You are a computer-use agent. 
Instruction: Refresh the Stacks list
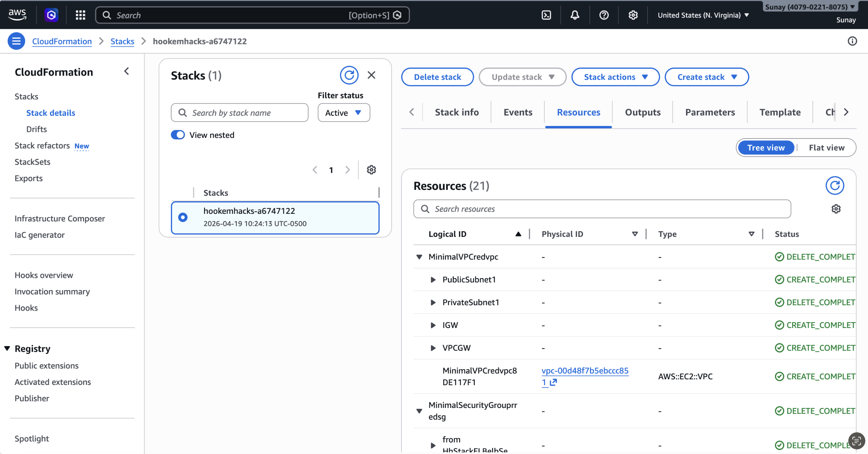pyautogui.click(x=349, y=75)
